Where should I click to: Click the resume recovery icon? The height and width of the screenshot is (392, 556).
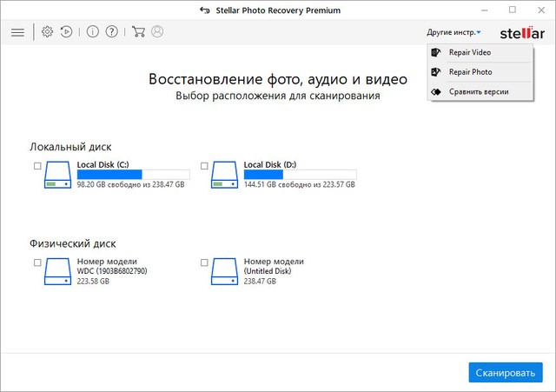[x=66, y=32]
